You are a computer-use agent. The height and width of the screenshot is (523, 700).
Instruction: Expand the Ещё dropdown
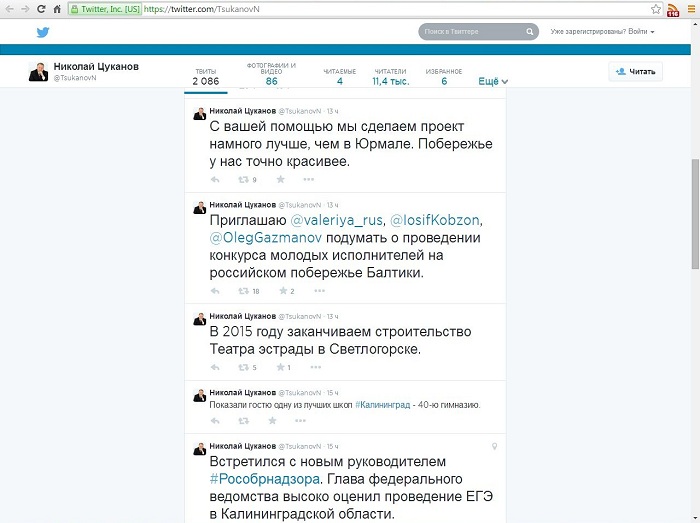click(493, 81)
